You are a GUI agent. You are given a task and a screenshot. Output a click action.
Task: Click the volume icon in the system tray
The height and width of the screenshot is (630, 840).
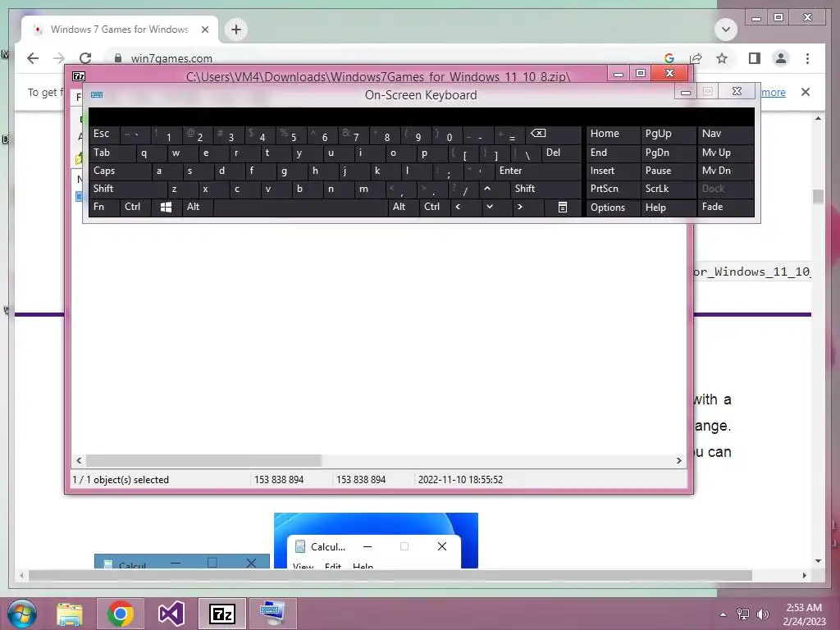762,614
